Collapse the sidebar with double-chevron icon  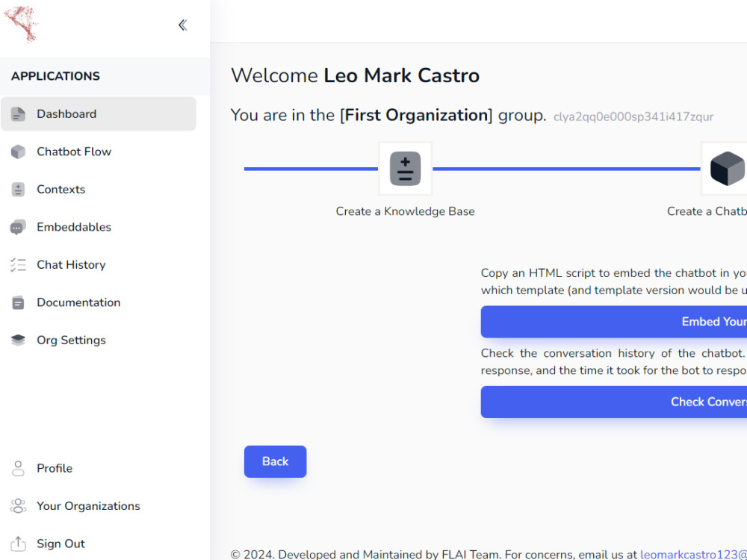pyautogui.click(x=182, y=25)
